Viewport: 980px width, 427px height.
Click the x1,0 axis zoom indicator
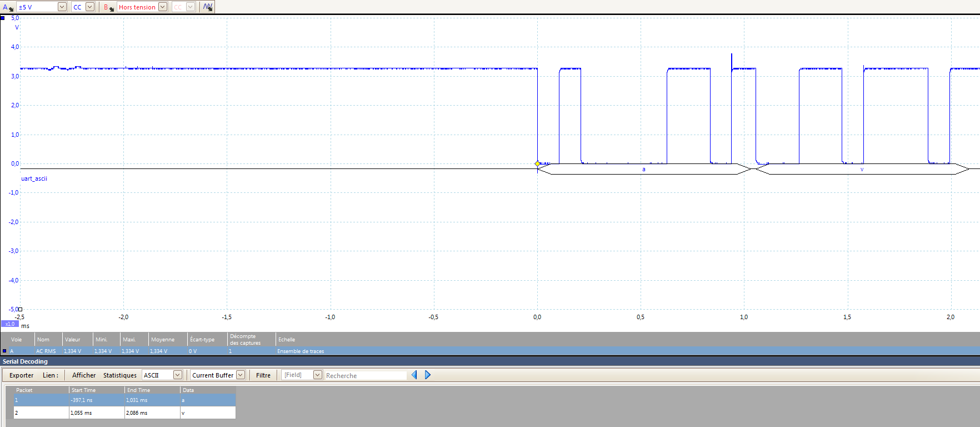10,324
